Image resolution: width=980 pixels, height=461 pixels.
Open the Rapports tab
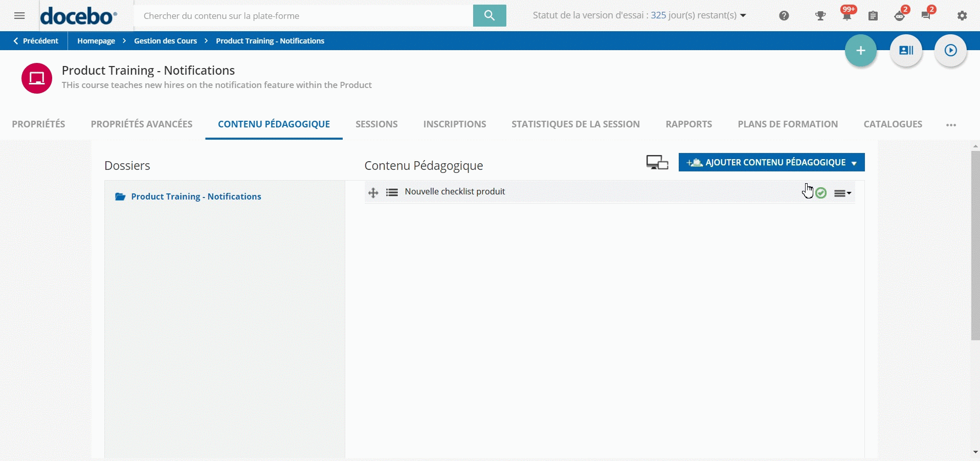pyautogui.click(x=688, y=124)
